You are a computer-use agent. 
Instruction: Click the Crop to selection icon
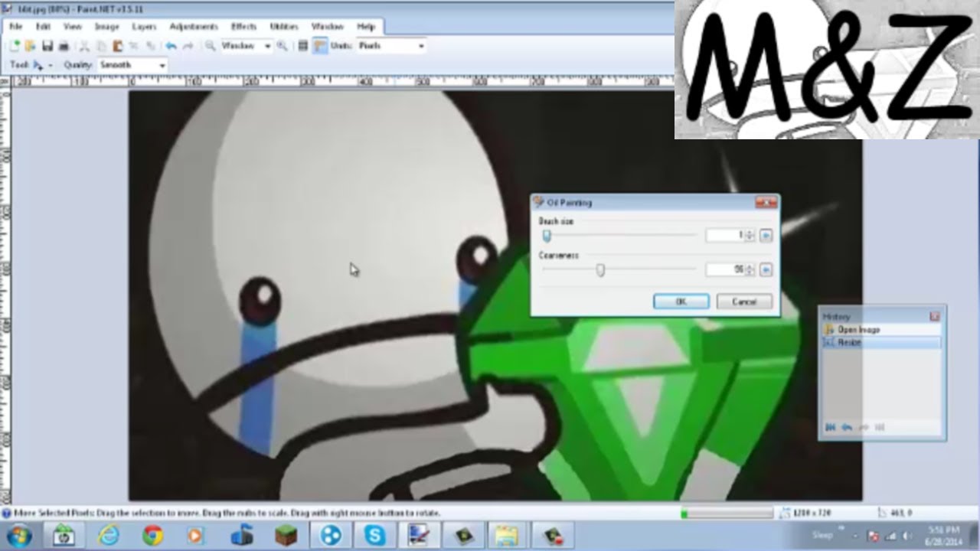point(135,46)
